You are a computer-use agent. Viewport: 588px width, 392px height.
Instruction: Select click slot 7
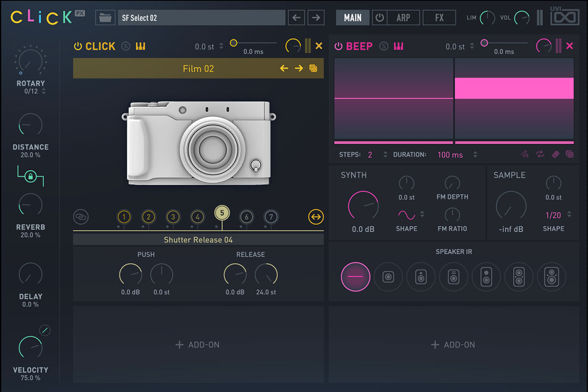[271, 216]
